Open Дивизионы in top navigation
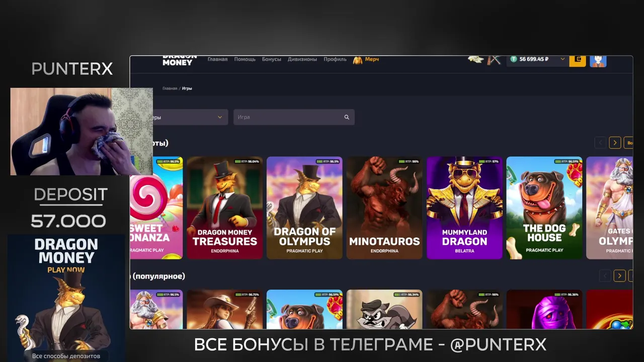Screen dimensions: 644x362 [302, 59]
